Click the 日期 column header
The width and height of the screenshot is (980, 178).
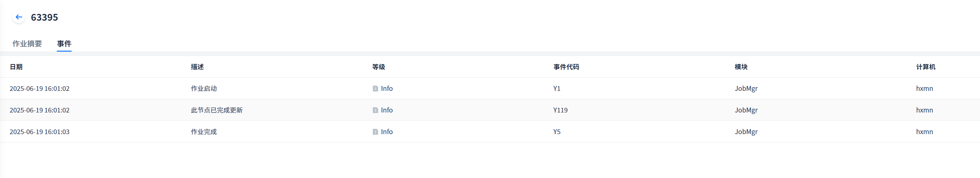[16, 67]
